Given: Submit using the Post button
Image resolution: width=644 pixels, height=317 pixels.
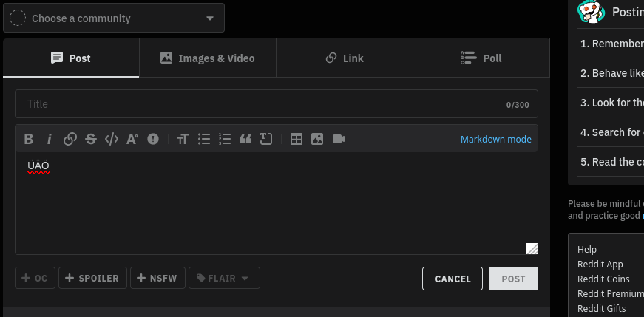Looking at the screenshot, I should [513, 279].
